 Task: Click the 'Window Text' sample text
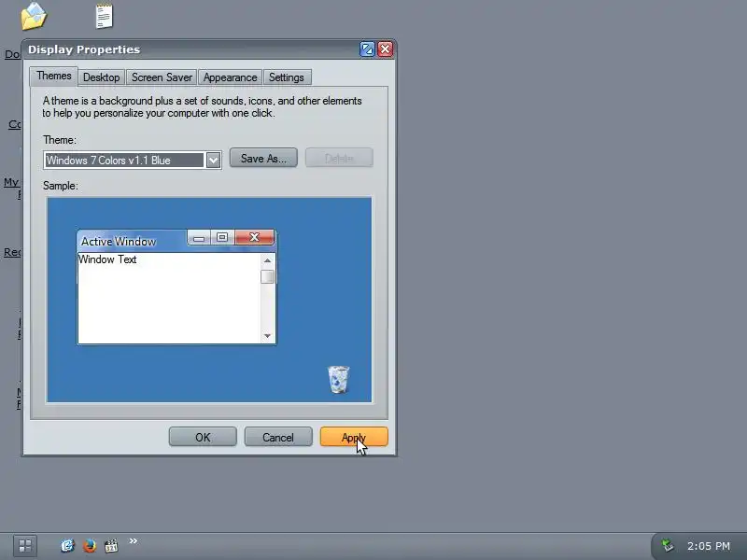pos(107,259)
